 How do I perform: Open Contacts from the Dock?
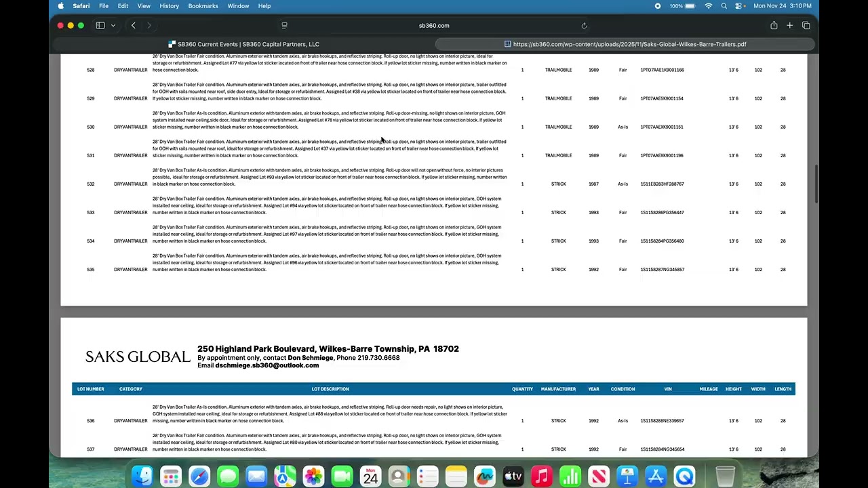tap(399, 476)
